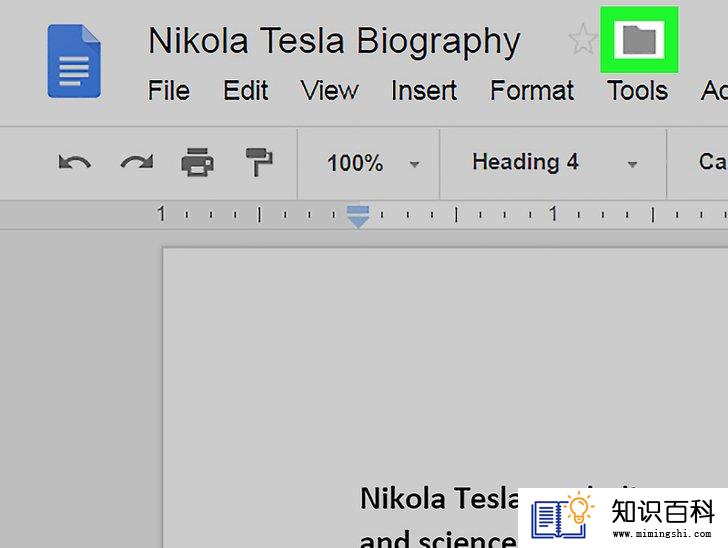Open the 100% zoom dropdown

click(373, 163)
